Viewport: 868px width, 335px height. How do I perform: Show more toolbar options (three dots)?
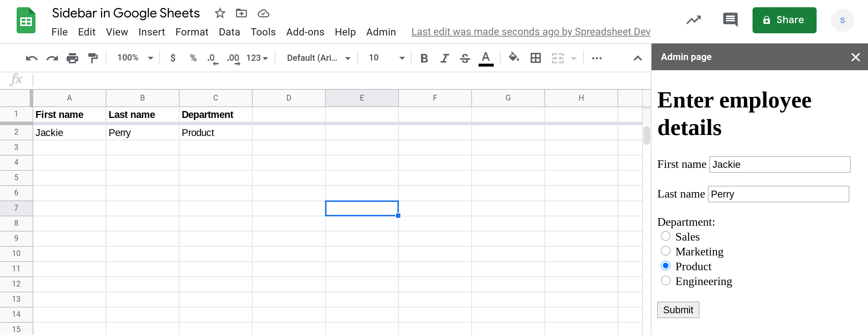[597, 58]
